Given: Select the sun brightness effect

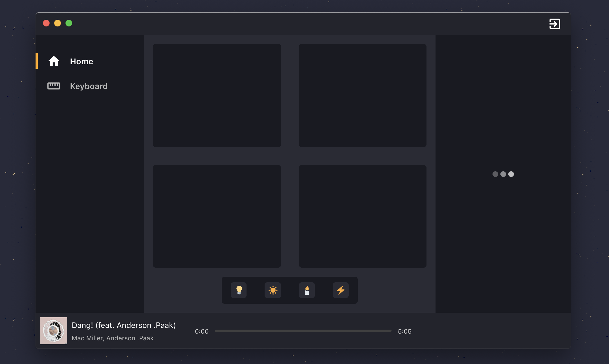Looking at the screenshot, I should coord(273,290).
